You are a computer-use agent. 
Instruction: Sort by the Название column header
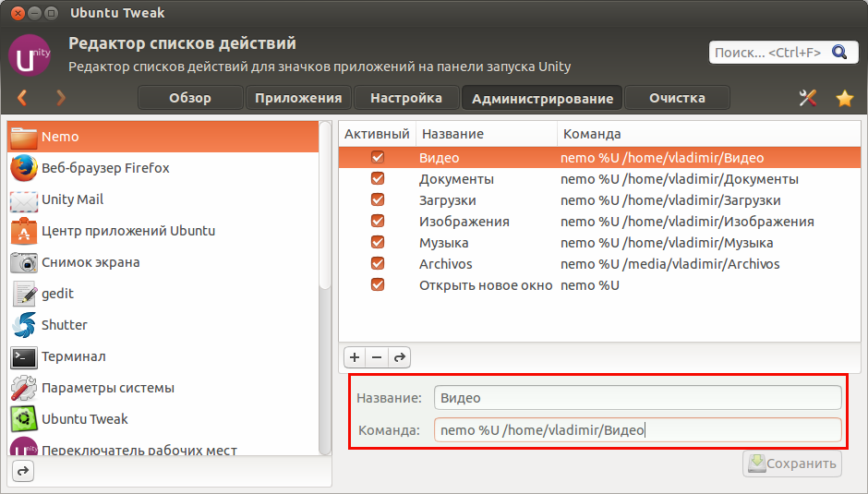tap(487, 134)
